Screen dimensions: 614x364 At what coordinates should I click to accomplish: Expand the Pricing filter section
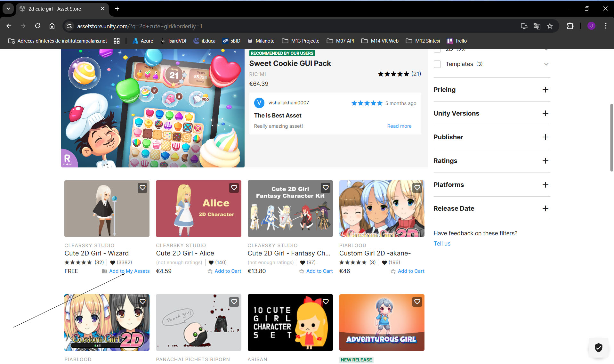[x=545, y=90]
